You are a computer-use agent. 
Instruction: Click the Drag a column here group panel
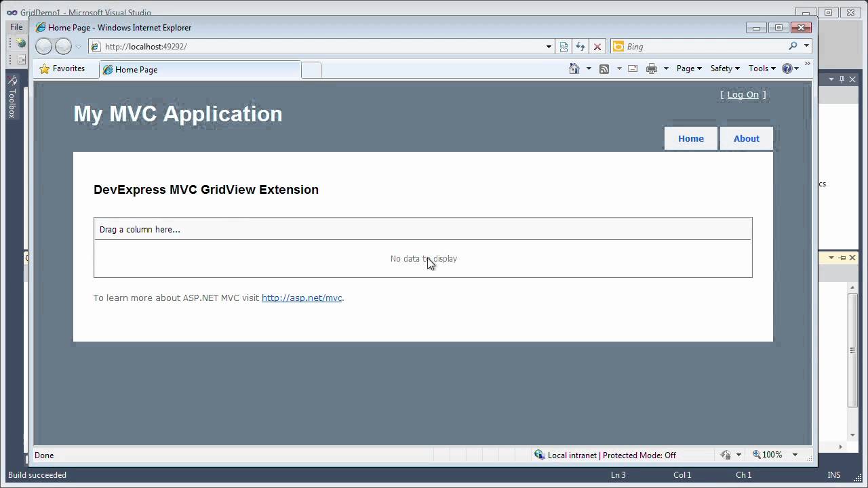coord(423,229)
